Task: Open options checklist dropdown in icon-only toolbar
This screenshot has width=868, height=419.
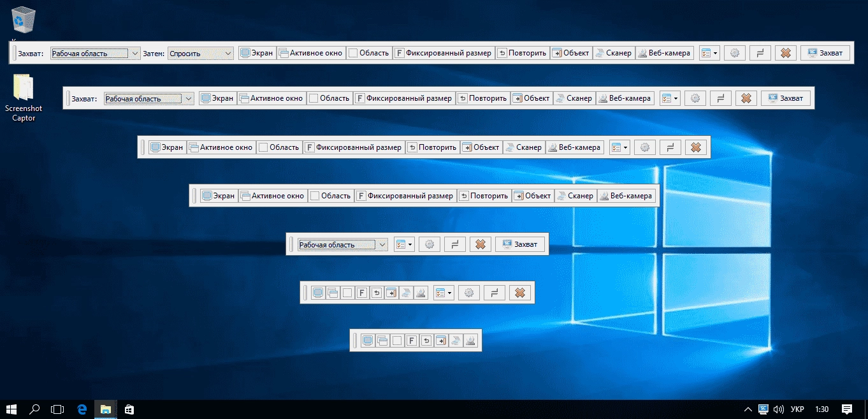Action: coord(444,293)
